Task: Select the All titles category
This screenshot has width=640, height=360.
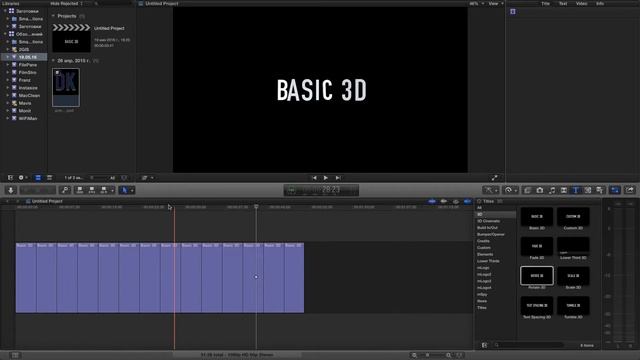Action: click(x=479, y=208)
